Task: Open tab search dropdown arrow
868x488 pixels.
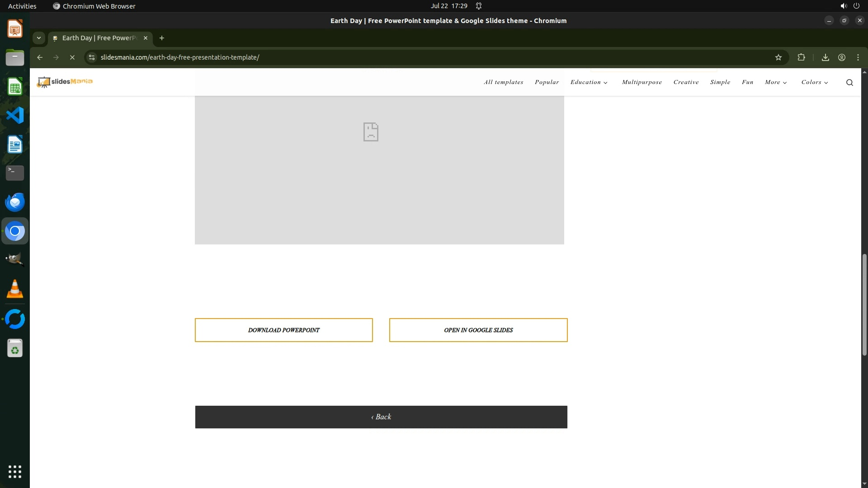Action: click(x=39, y=38)
